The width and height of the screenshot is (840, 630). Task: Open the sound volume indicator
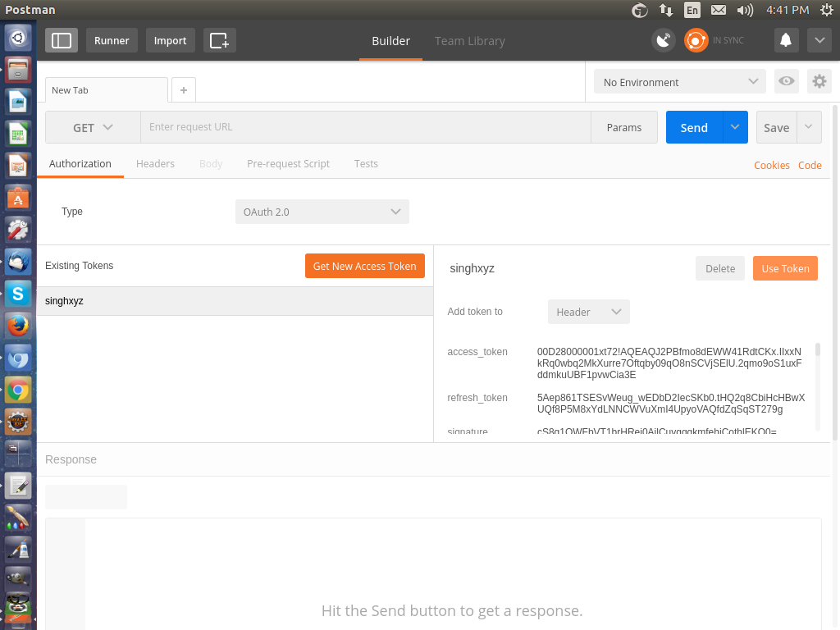[745, 10]
